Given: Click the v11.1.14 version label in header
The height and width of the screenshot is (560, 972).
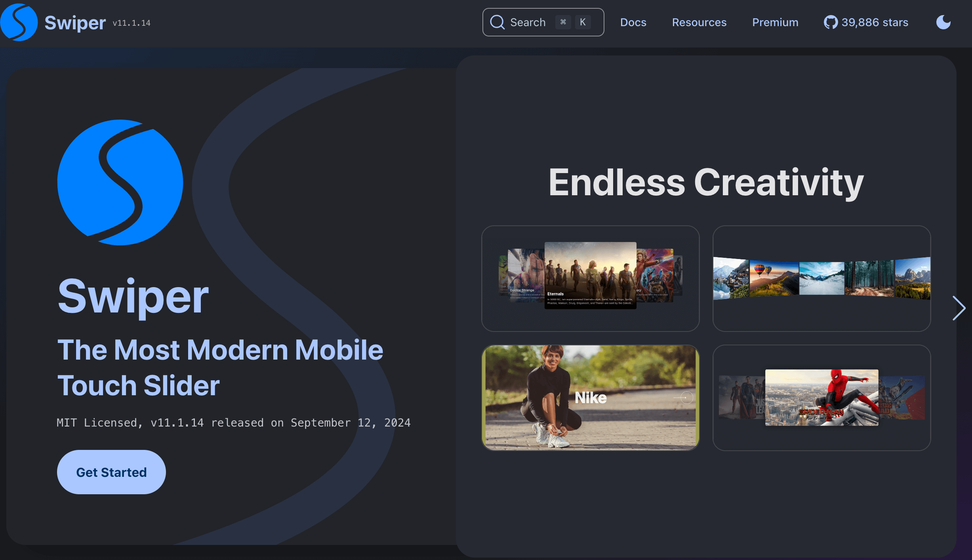Looking at the screenshot, I should [x=132, y=23].
